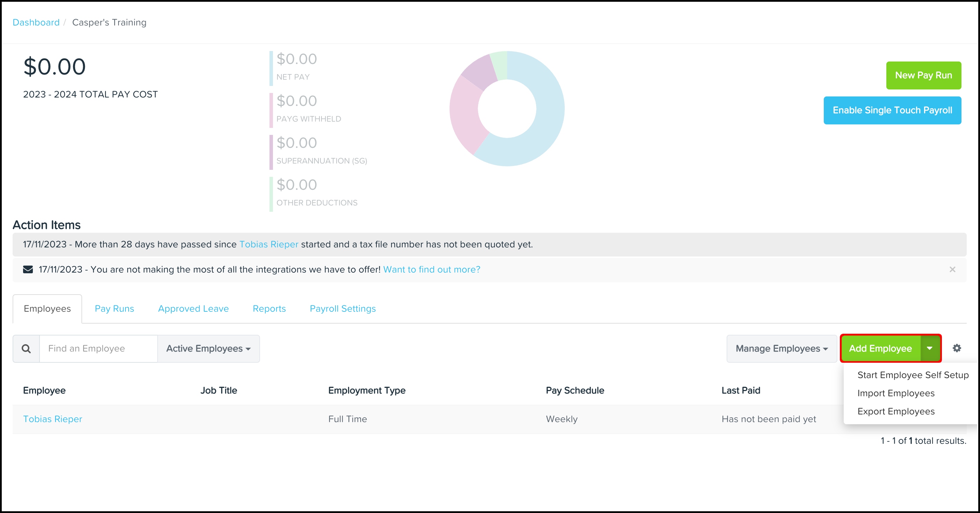This screenshot has height=513, width=980.
Task: Open Tobias Rieper in the employee table
Action: [52, 419]
